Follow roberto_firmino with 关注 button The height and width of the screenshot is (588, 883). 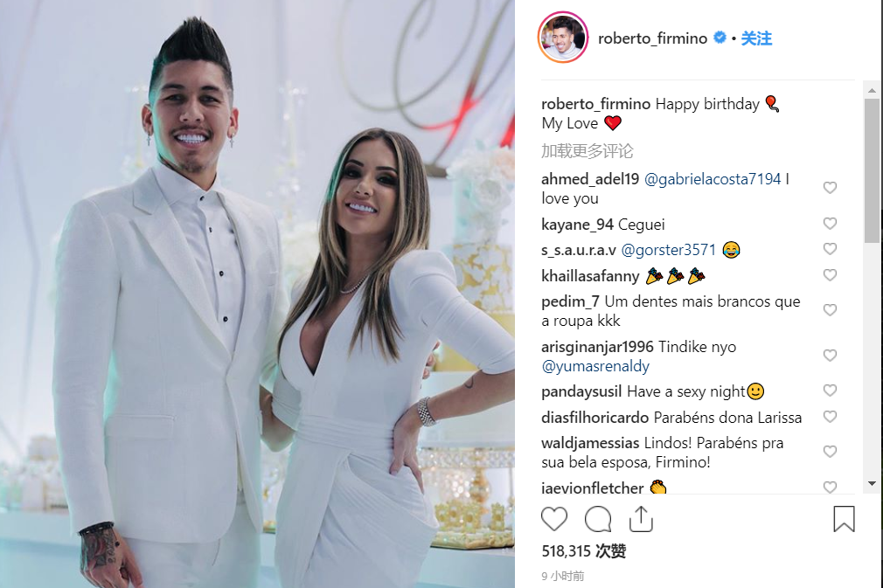(756, 38)
